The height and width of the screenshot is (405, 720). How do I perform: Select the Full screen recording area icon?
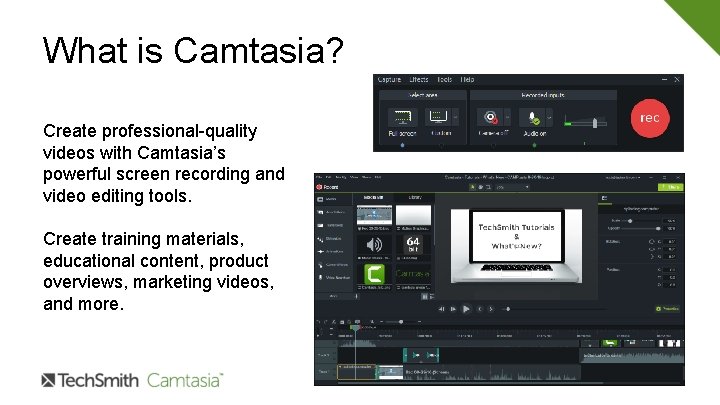pyautogui.click(x=402, y=118)
